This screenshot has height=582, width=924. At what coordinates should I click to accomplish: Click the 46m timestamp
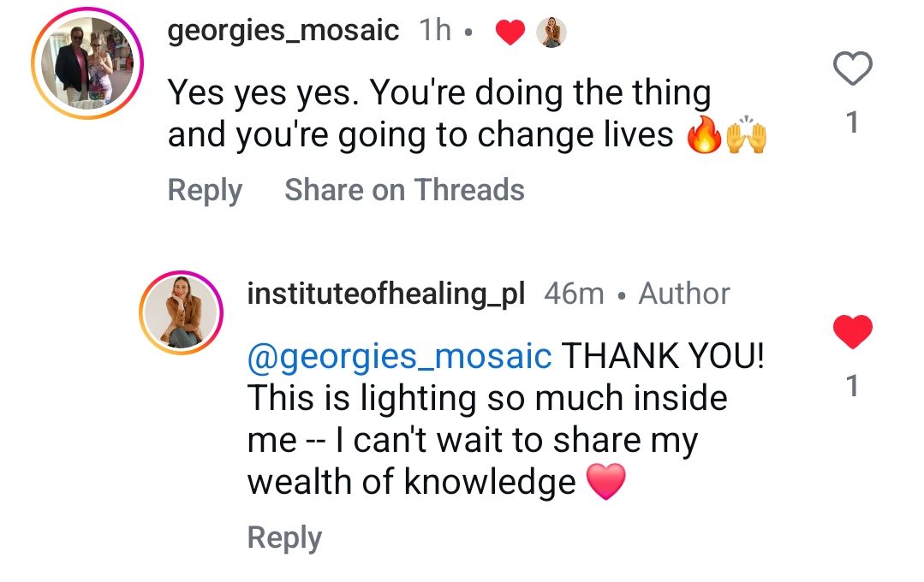point(574,294)
